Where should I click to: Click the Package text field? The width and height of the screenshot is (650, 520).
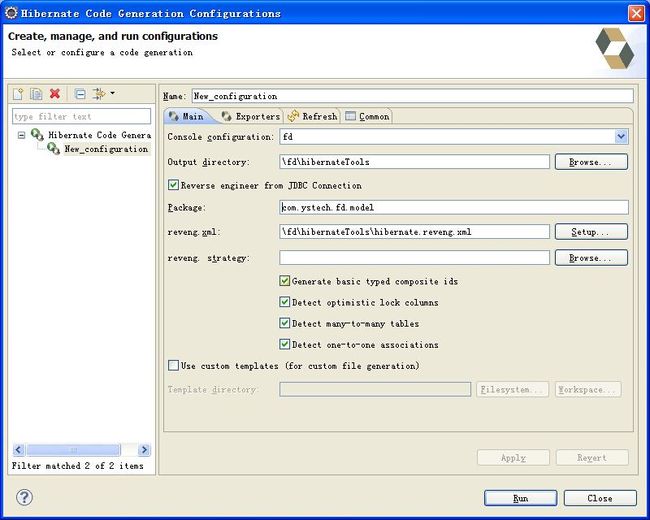point(454,207)
